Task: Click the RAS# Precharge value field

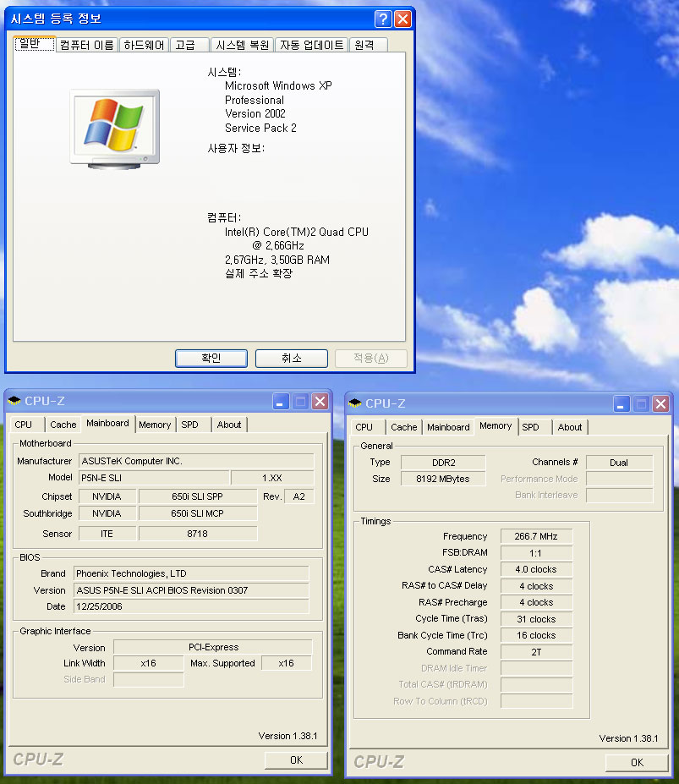Action: point(536,602)
